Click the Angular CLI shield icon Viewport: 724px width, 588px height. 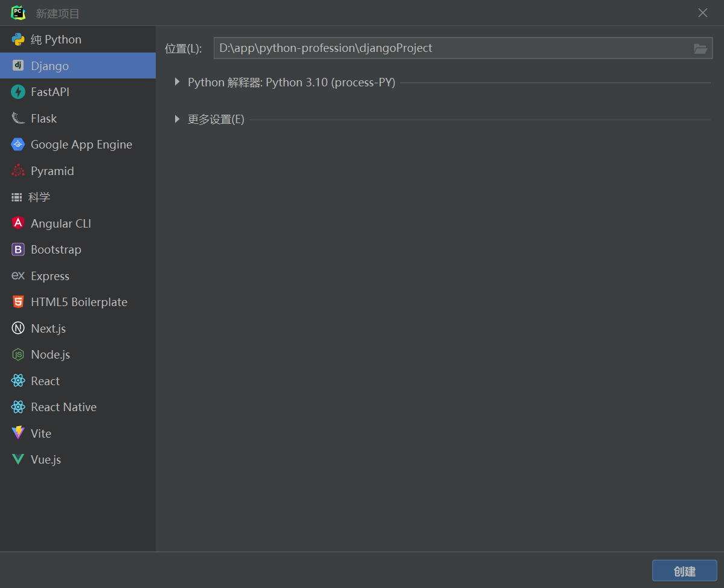[x=18, y=223]
